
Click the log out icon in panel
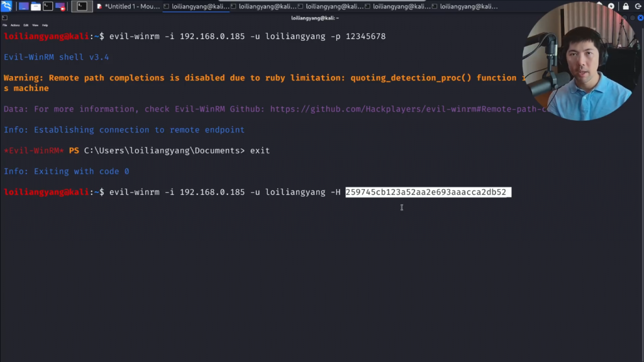[x=638, y=6]
